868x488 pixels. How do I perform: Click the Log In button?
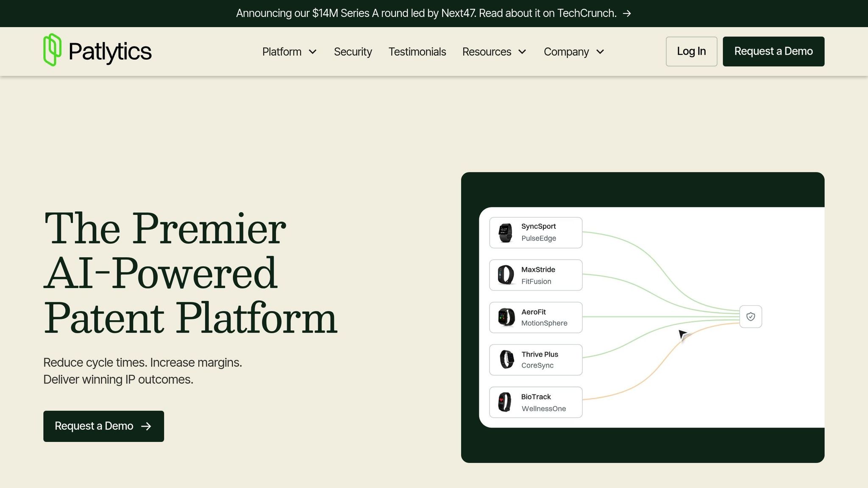click(691, 51)
